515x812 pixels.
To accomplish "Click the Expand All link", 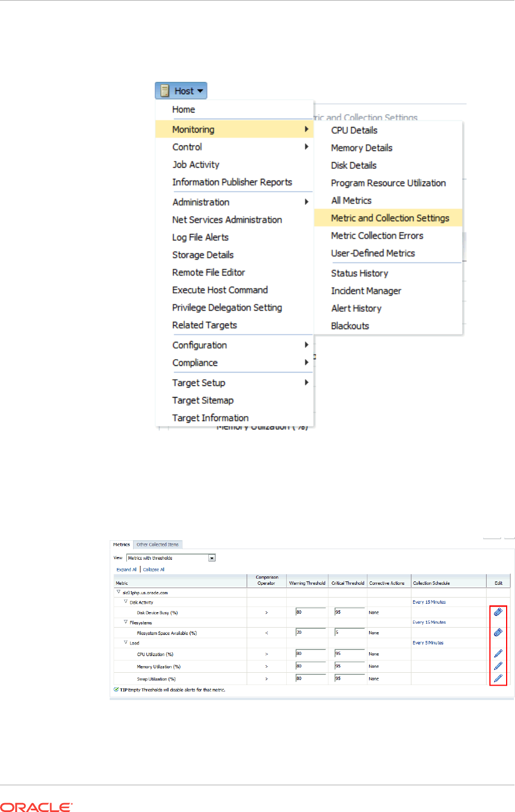I will 126,570.
